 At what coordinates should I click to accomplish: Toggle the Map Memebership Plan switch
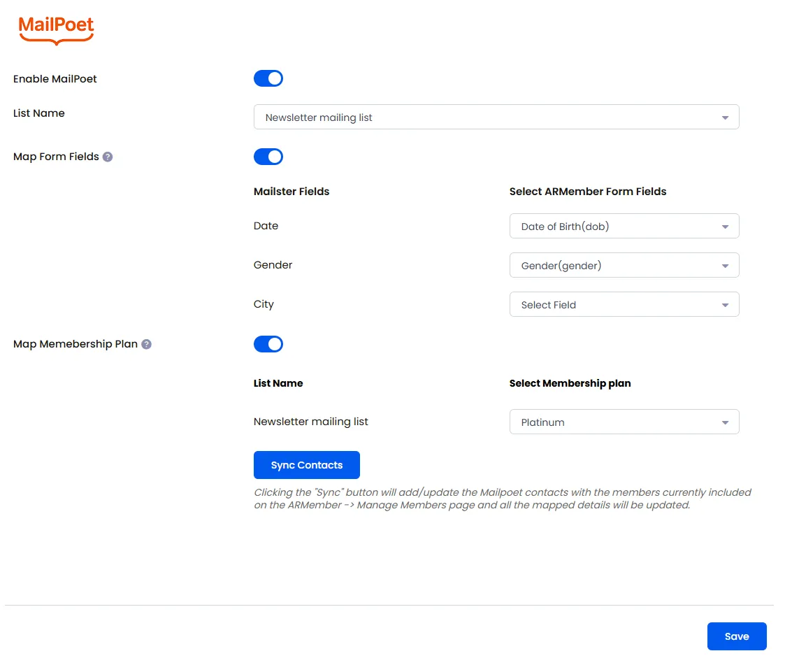tap(268, 345)
